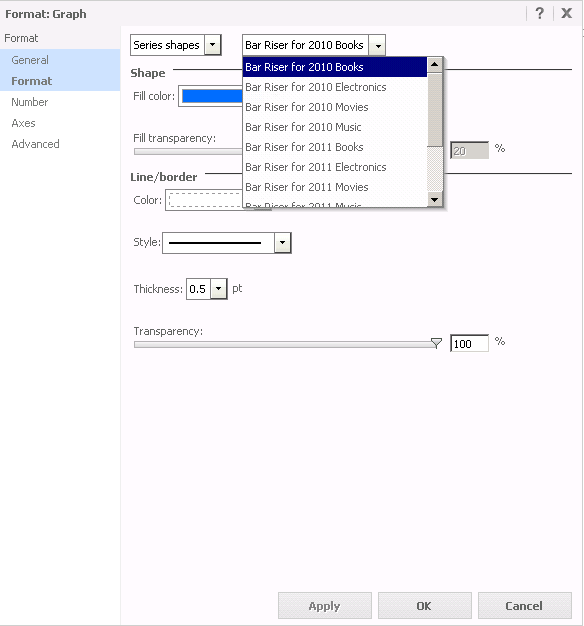Click the Thickness 0.5 value field

point(198,289)
